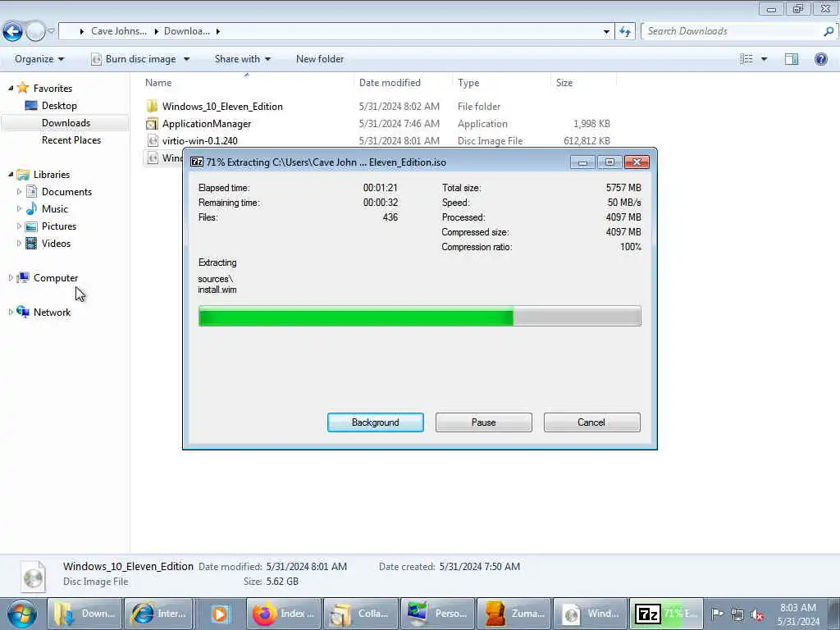Click the disc image thumbnail in details pane
The height and width of the screenshot is (630, 840).
pos(33,577)
